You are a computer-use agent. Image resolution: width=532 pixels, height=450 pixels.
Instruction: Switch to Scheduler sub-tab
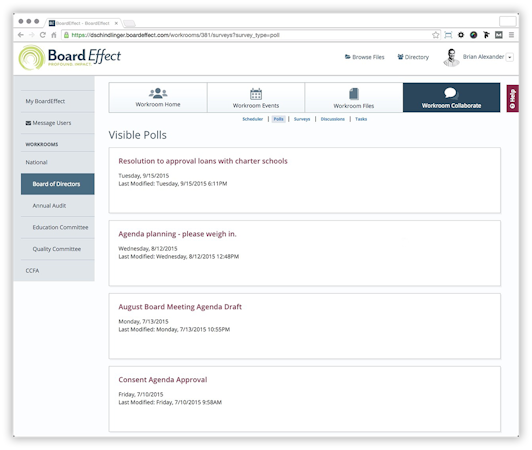pyautogui.click(x=252, y=119)
